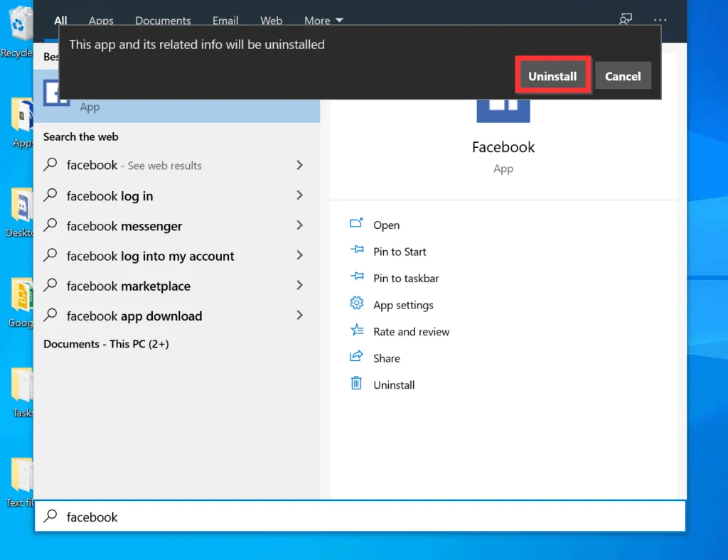Viewport: 728px width, 560px height.
Task: Click the Rate and review star icon
Action: [357, 330]
